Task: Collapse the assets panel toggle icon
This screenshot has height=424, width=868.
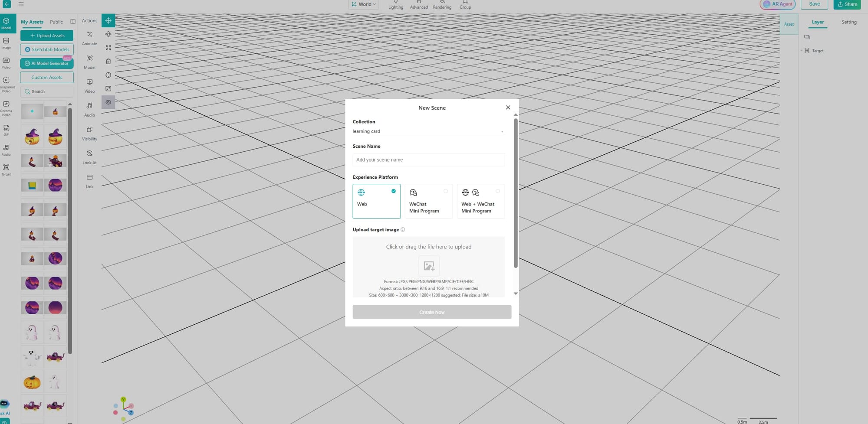Action: click(x=73, y=22)
